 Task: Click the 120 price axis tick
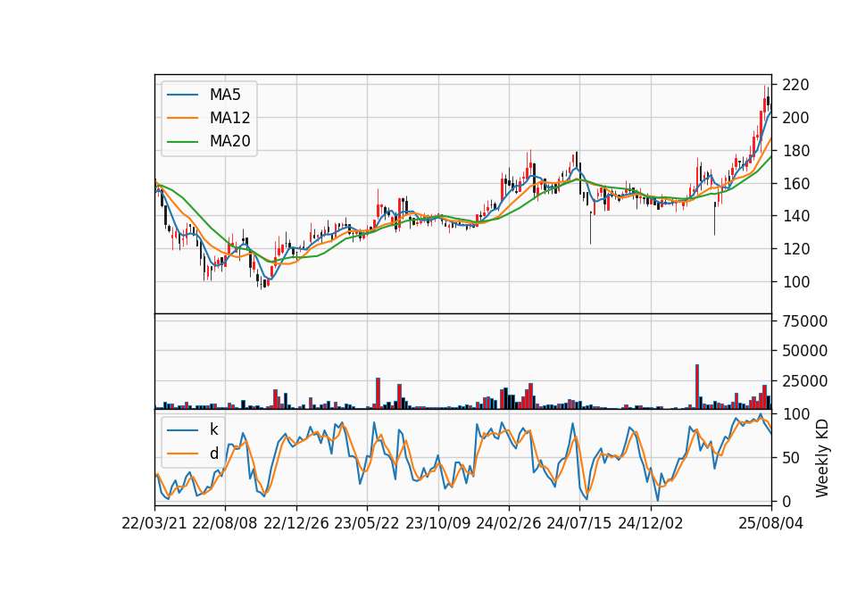pyautogui.click(x=795, y=249)
